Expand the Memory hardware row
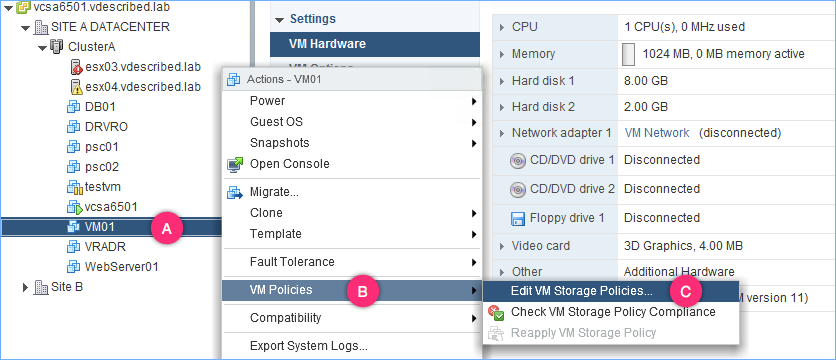This screenshot has width=836, height=360. click(502, 54)
